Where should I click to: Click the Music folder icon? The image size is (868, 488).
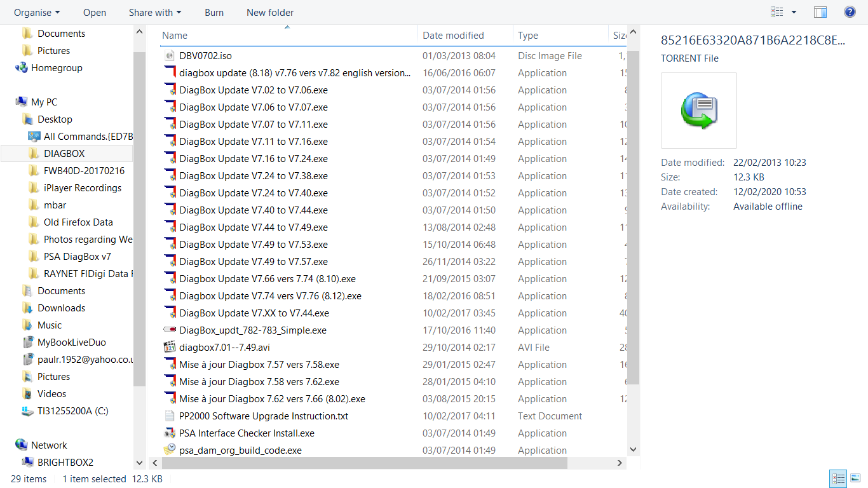pos(28,325)
